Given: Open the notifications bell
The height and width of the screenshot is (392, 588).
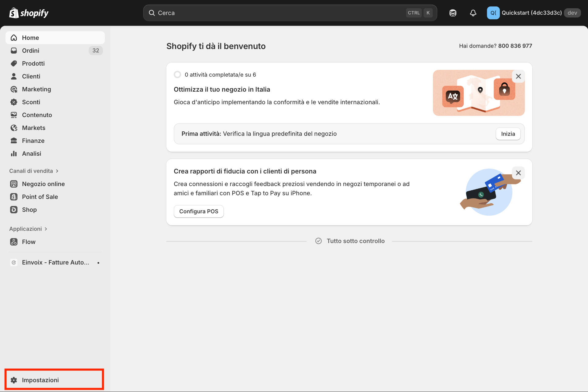Looking at the screenshot, I should pos(473,13).
